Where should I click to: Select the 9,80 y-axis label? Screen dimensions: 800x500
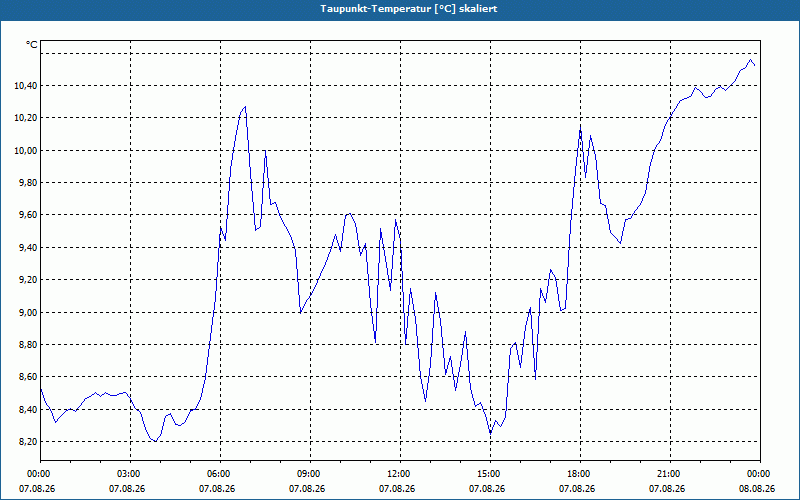[28, 183]
